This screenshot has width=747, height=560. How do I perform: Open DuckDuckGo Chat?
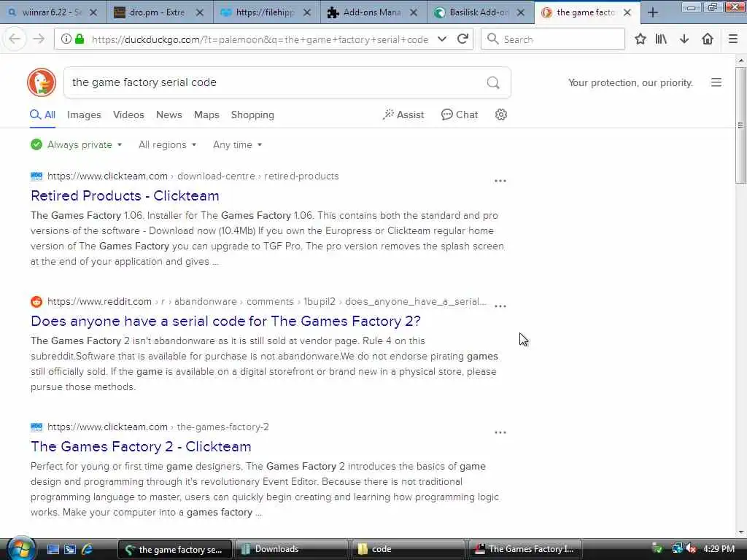[x=460, y=114]
